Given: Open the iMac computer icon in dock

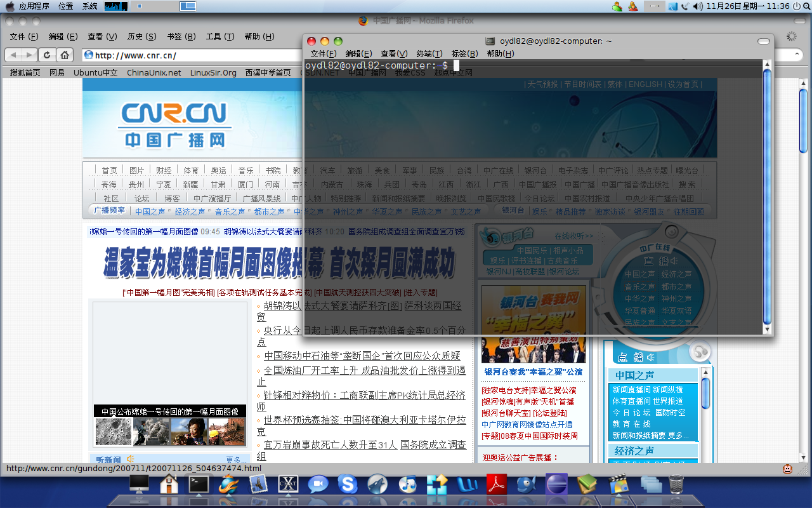Looking at the screenshot, I should coord(139,484).
